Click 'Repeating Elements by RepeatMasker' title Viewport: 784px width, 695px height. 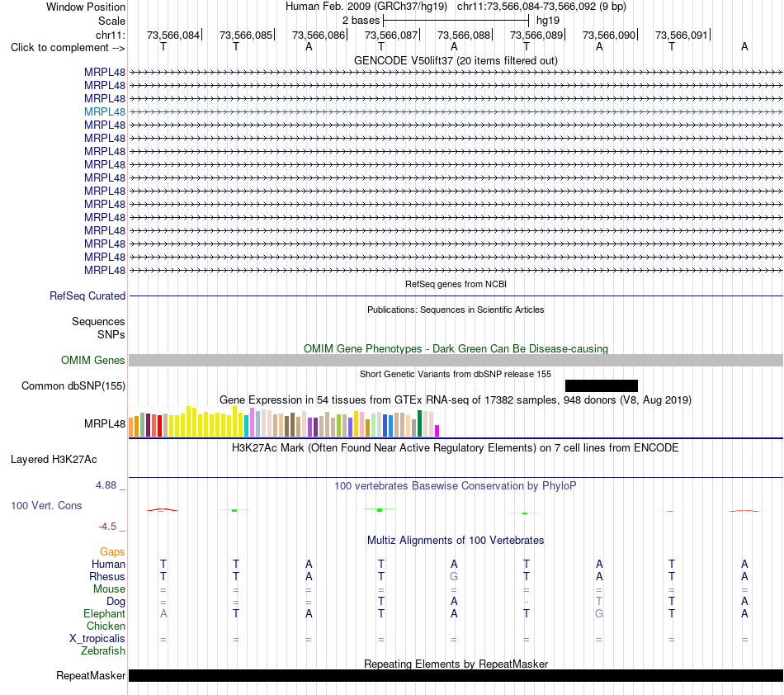tap(456, 664)
